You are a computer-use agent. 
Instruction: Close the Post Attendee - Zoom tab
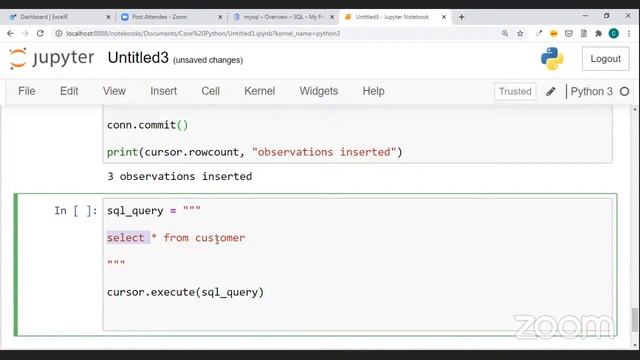pos(220,17)
